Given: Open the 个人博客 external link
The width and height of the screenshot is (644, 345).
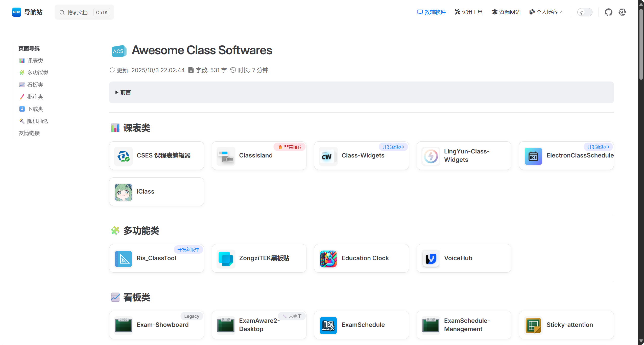Looking at the screenshot, I should tap(546, 12).
